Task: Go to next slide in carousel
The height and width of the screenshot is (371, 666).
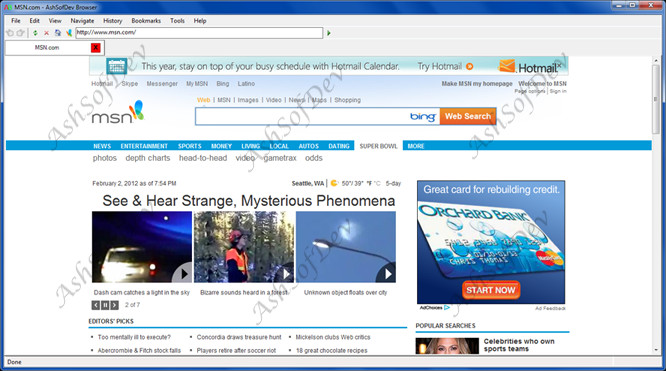Action: click(114, 305)
